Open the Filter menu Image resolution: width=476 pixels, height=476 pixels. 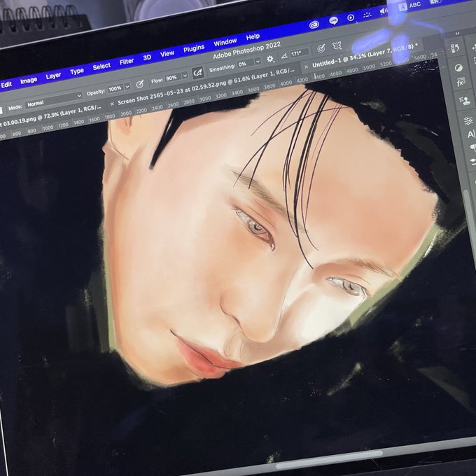click(x=127, y=62)
